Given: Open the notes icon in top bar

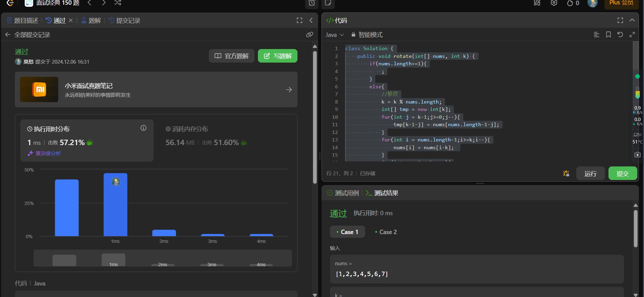Looking at the screenshot, I should click(x=328, y=3).
